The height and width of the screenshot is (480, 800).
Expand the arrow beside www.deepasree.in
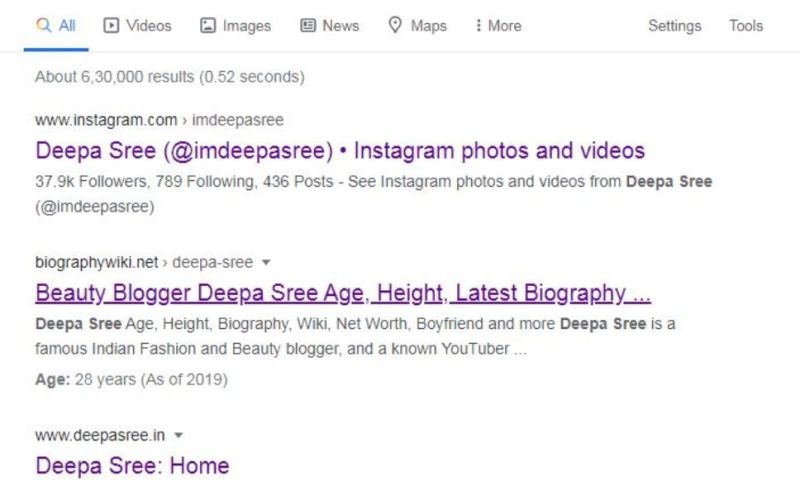(x=178, y=435)
